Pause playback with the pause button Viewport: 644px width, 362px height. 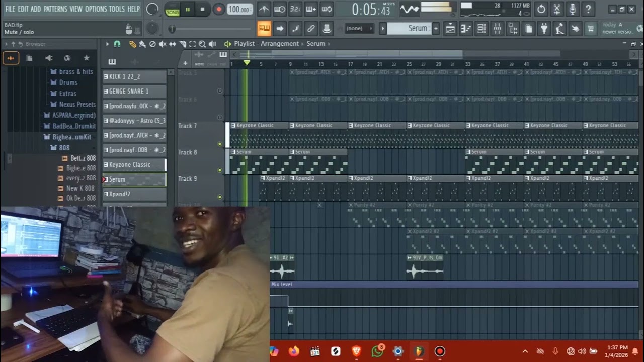click(188, 9)
